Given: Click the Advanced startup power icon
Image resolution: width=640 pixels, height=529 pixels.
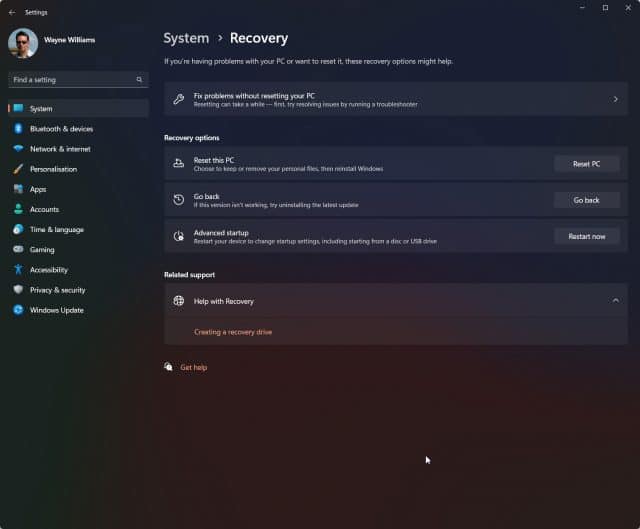Looking at the screenshot, I should click(x=178, y=236).
